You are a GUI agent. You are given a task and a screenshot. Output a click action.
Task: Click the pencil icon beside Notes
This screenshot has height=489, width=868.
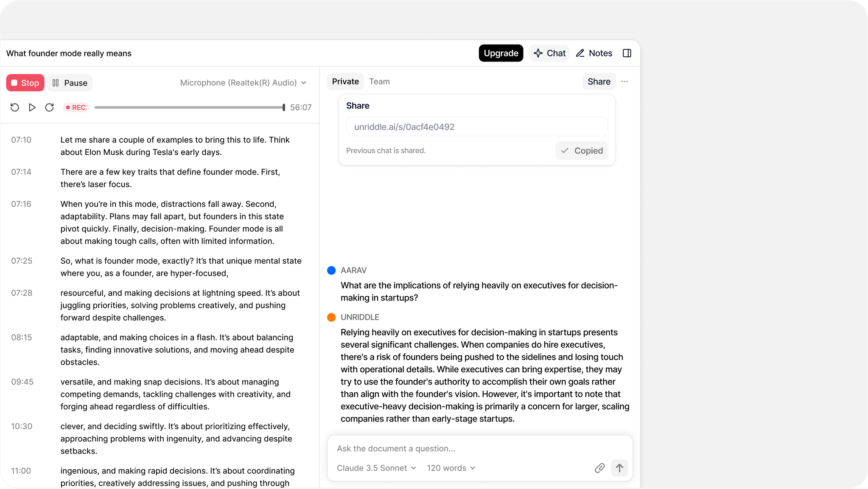point(580,53)
